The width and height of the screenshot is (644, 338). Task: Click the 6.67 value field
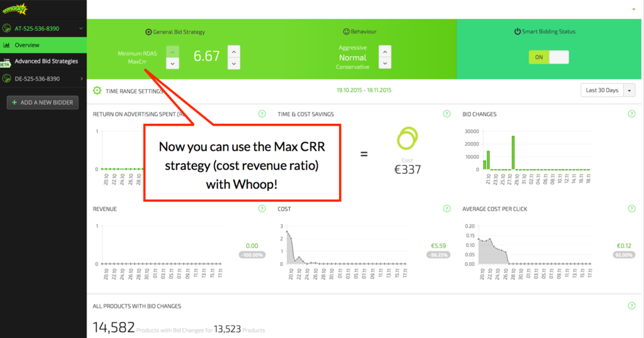point(206,56)
